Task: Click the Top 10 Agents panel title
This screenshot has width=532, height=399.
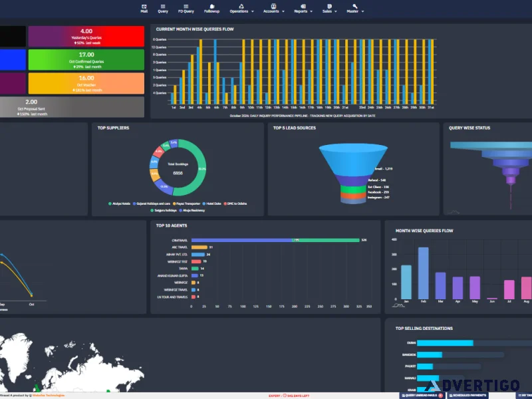Action: tap(172, 225)
